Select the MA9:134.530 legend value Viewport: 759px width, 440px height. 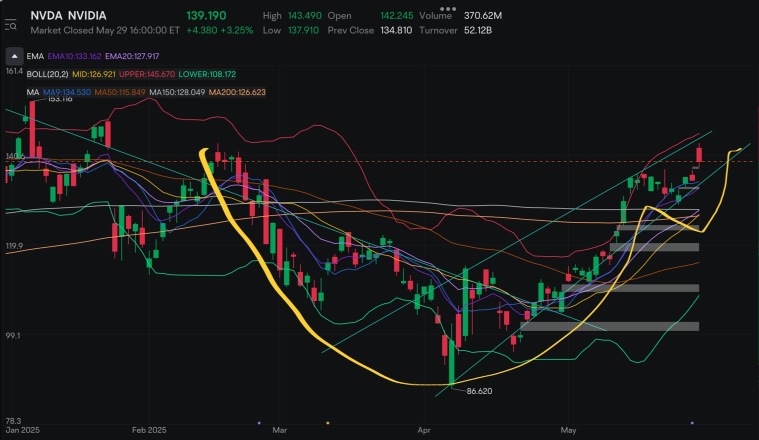(x=67, y=92)
